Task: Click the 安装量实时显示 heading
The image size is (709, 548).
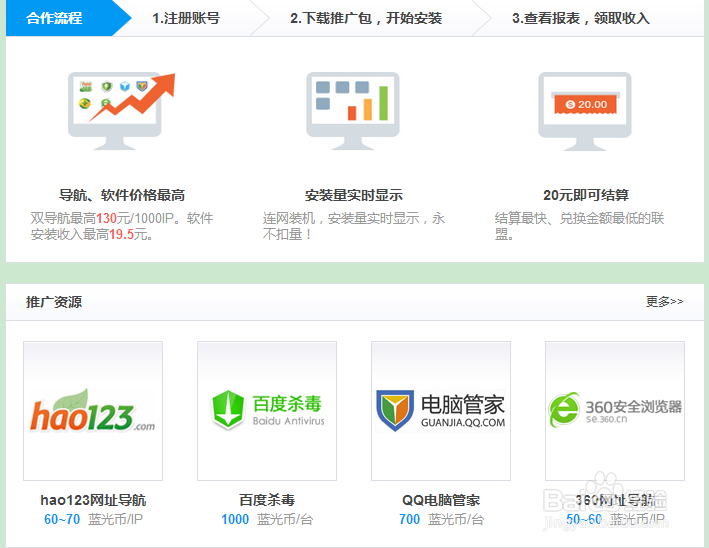Action: [x=354, y=195]
